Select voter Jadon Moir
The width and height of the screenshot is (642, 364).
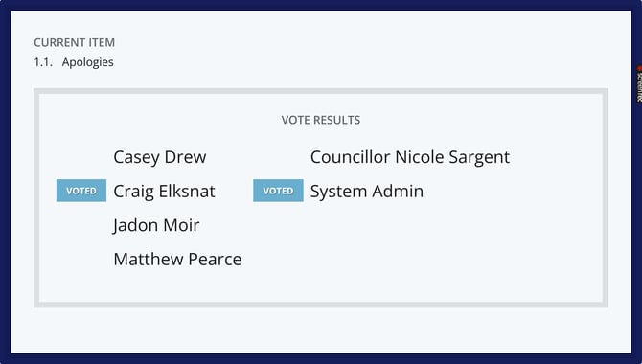[156, 225]
